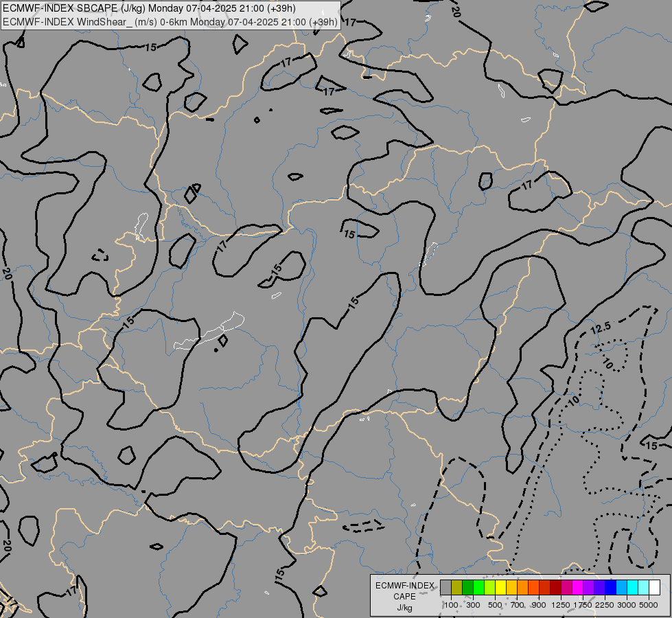Click the WindShear 0-6km title line
This screenshot has width=672, height=618.
[x=170, y=22]
